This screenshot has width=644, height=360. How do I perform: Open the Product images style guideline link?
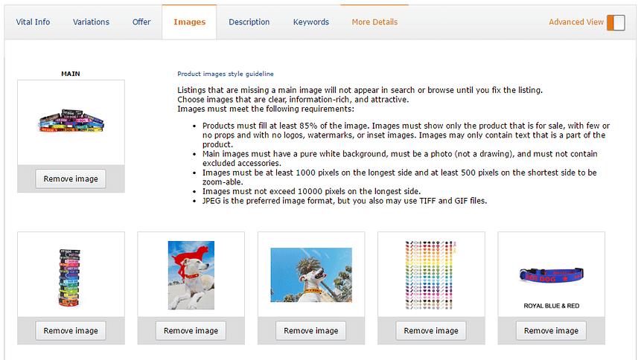(x=225, y=74)
